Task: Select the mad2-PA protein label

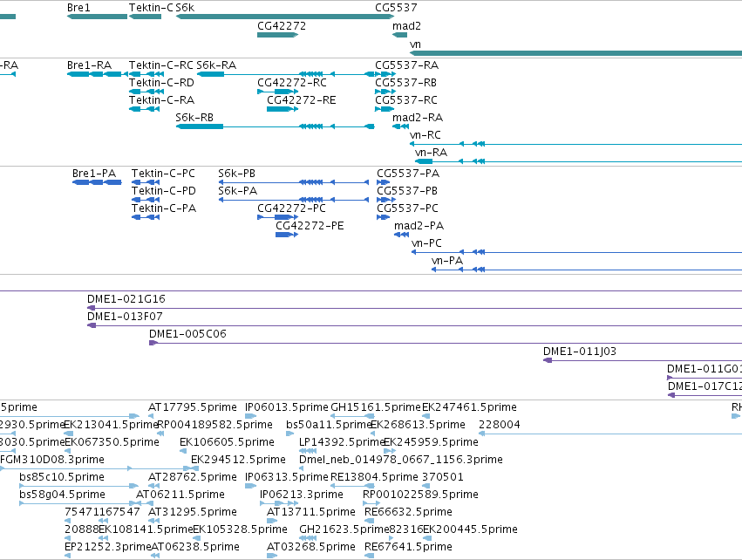Action: click(419, 226)
